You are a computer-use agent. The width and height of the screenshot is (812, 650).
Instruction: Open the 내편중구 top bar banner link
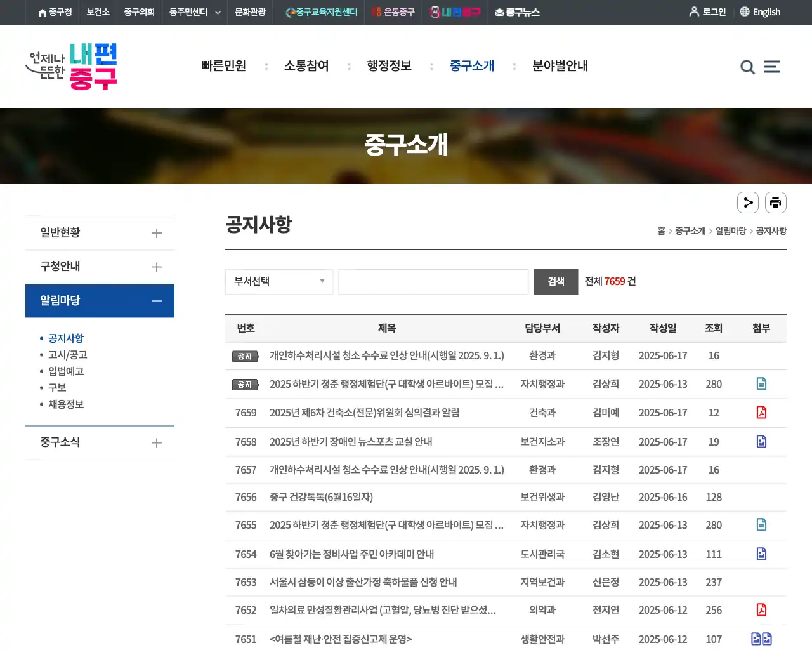click(x=455, y=12)
